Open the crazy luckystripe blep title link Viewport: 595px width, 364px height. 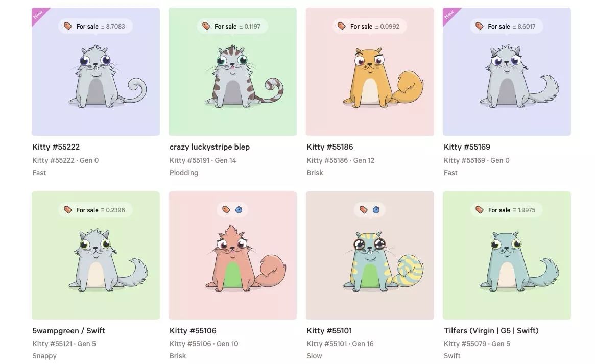tap(209, 147)
